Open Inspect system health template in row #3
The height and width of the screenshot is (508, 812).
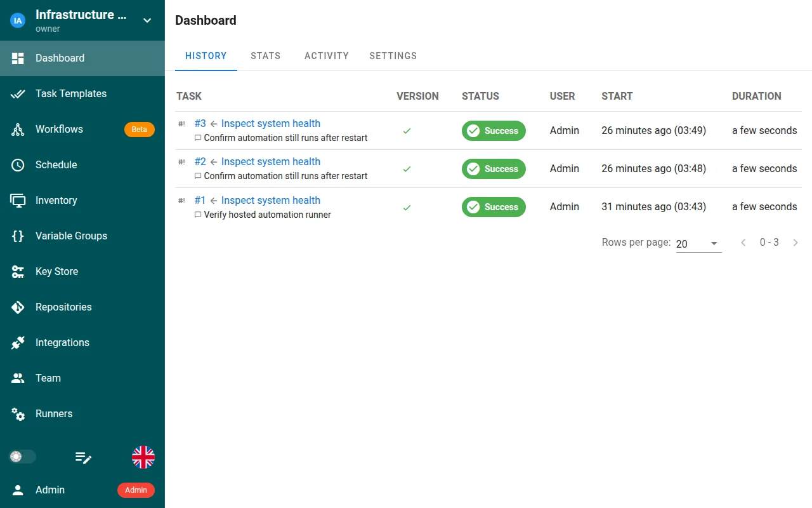pos(271,124)
